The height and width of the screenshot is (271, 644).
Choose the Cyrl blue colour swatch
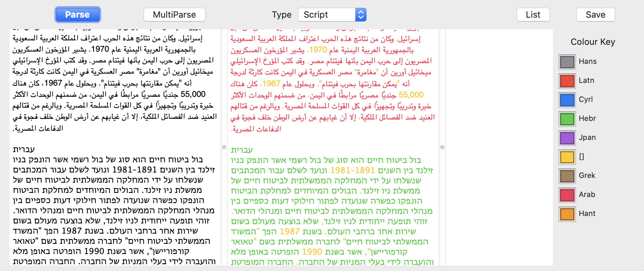[x=567, y=100]
